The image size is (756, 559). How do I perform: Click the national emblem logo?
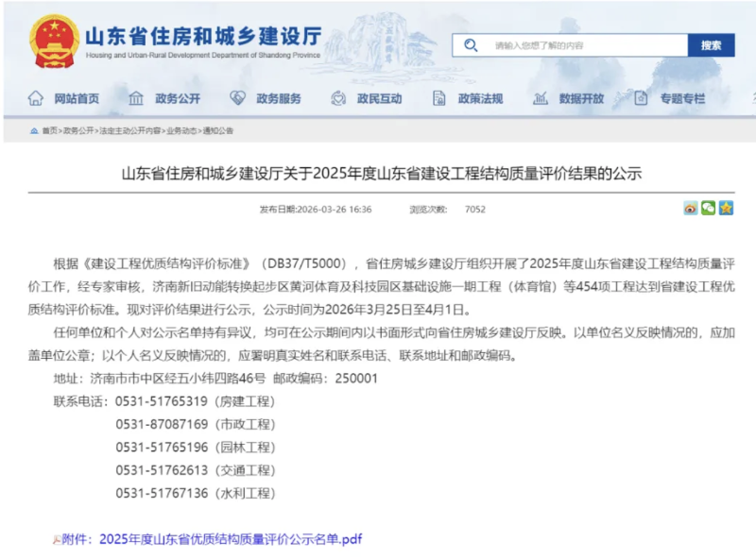pos(54,42)
